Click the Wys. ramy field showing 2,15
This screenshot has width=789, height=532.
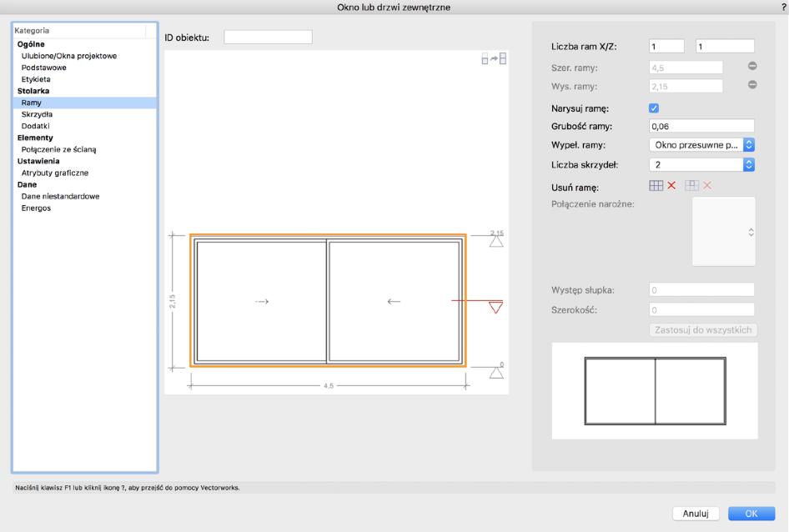coord(686,86)
